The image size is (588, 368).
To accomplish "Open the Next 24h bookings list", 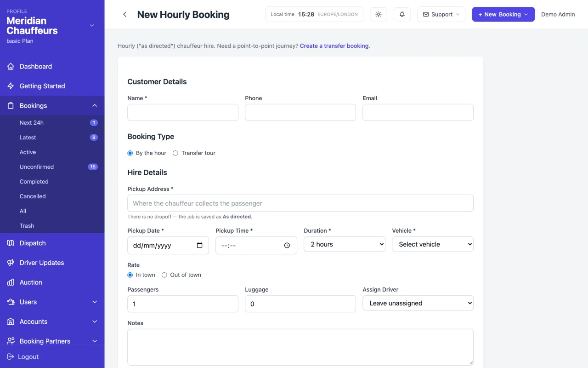I will coord(52,123).
